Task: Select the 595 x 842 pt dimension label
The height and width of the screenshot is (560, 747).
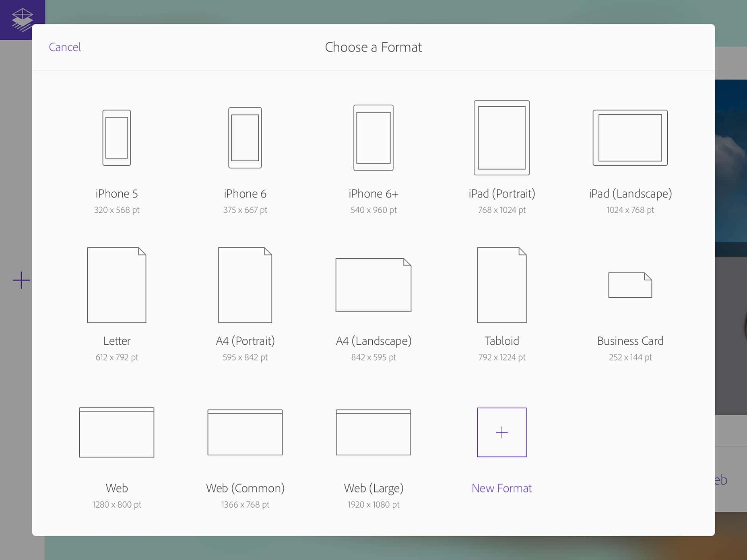Action: (x=245, y=357)
